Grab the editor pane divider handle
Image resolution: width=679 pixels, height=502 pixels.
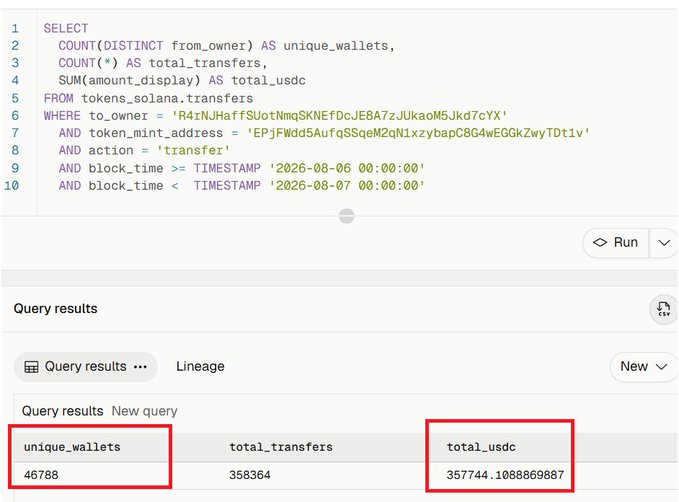click(x=346, y=216)
